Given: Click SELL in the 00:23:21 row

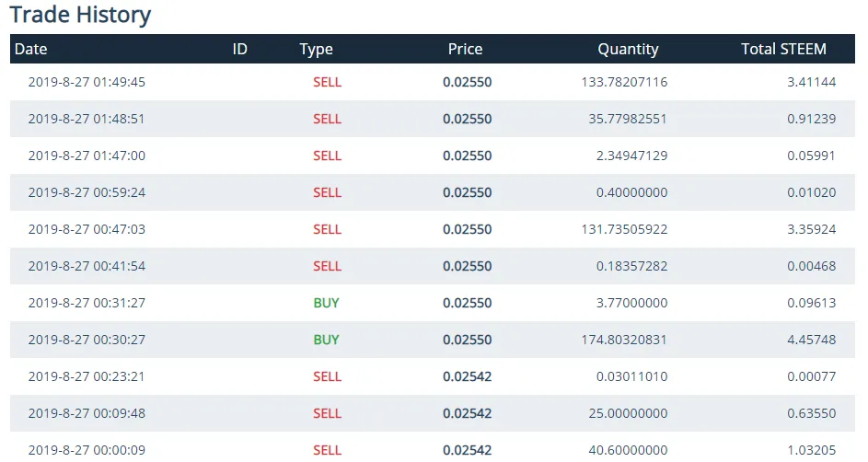Looking at the screenshot, I should (x=327, y=376).
